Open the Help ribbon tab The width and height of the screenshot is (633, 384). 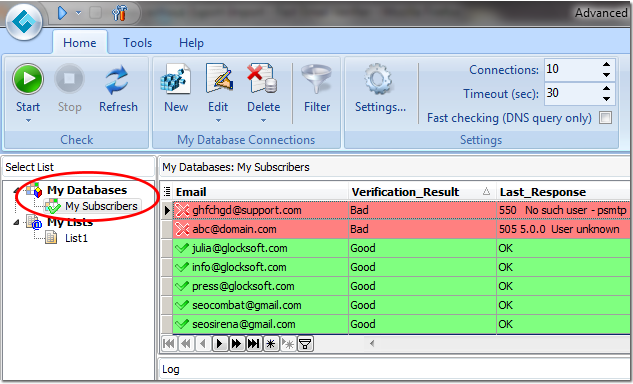click(191, 42)
